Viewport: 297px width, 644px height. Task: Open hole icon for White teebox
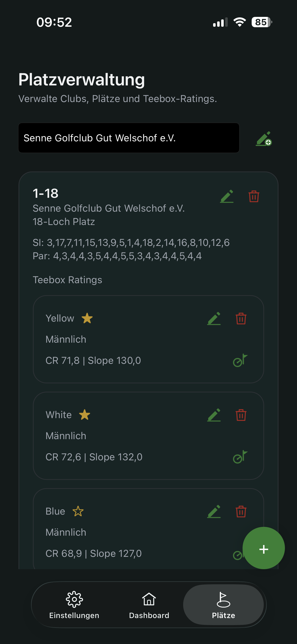(240, 457)
